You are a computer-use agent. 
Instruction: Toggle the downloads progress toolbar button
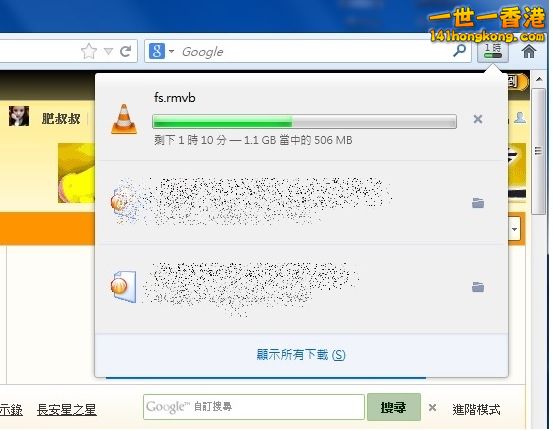pyautogui.click(x=493, y=51)
